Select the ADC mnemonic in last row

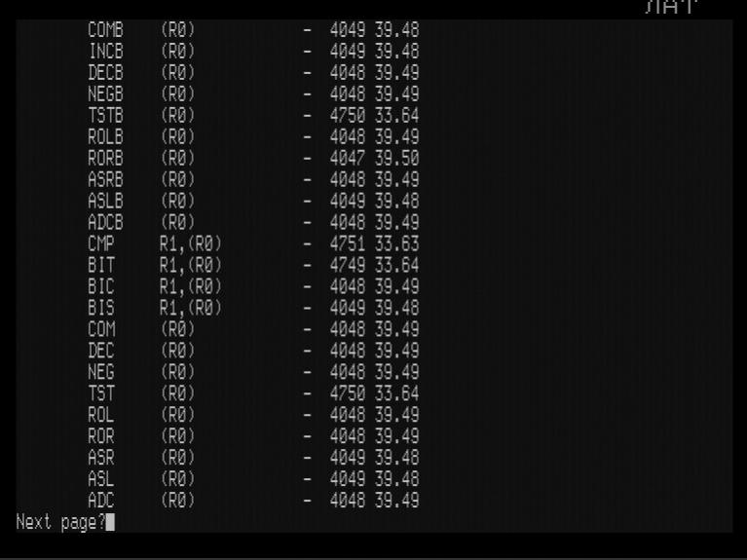[x=101, y=501]
